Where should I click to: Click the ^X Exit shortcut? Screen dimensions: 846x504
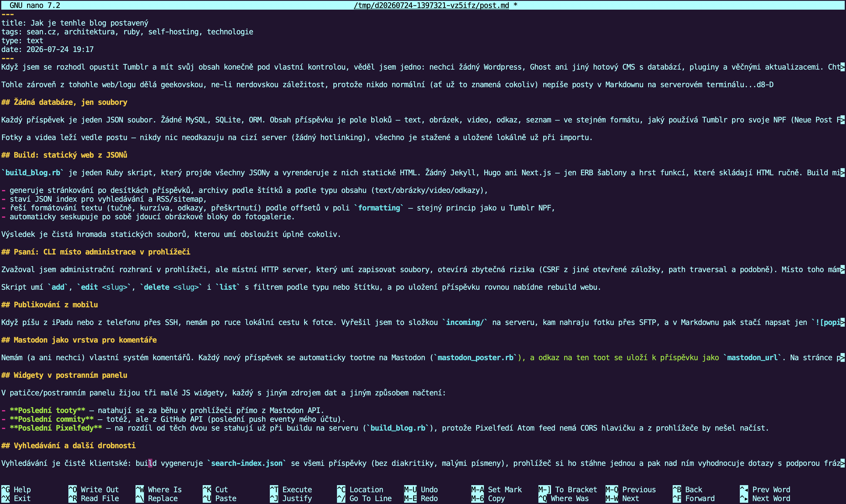(x=16, y=498)
